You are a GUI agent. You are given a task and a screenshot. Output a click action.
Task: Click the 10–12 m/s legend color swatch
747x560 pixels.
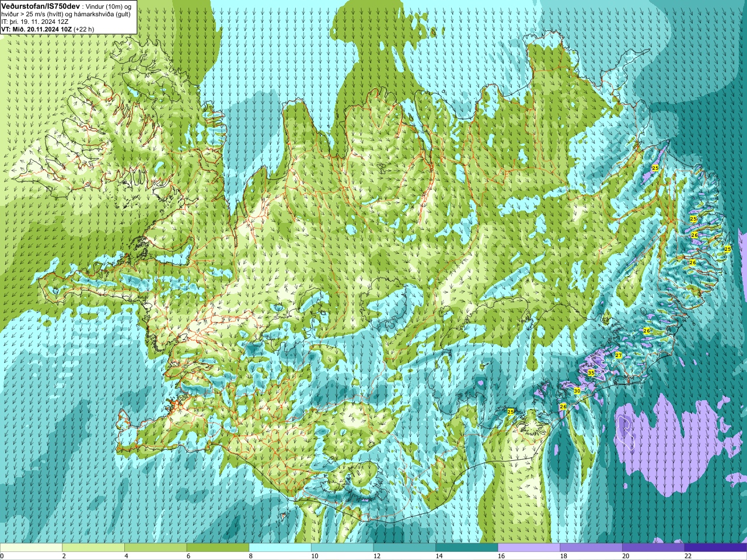tap(342, 547)
